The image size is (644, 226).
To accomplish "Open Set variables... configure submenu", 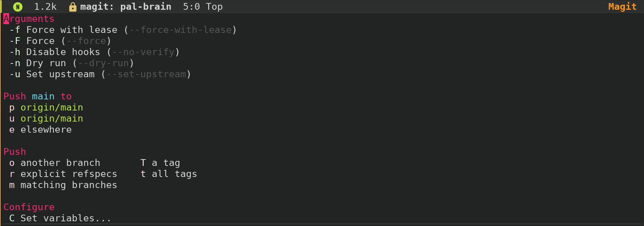I will pos(60,218).
